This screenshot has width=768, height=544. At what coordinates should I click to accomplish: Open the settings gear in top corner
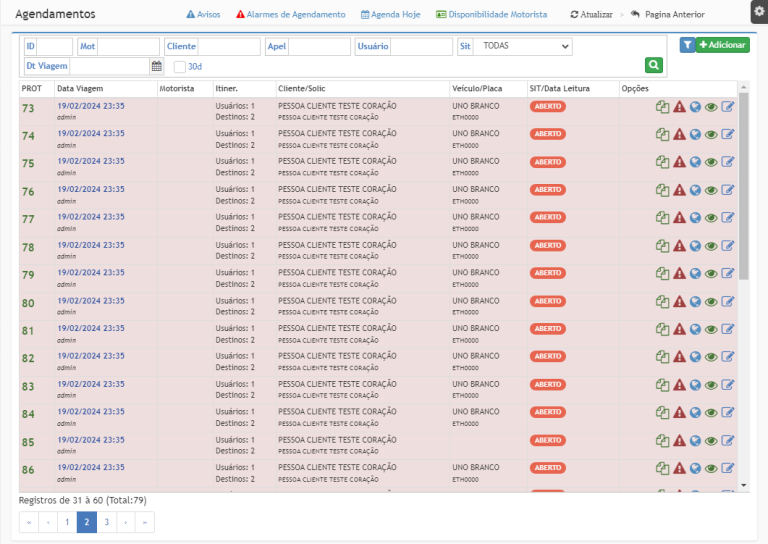758,11
